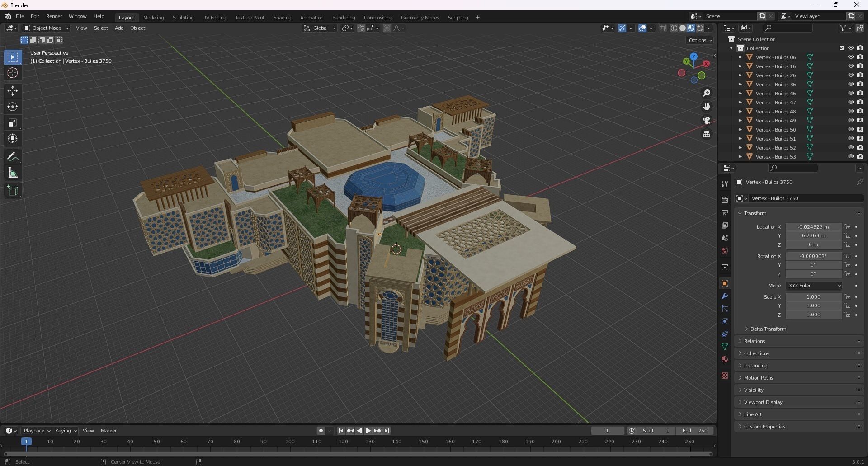
Task: Select the Move tool
Action: tap(13, 91)
